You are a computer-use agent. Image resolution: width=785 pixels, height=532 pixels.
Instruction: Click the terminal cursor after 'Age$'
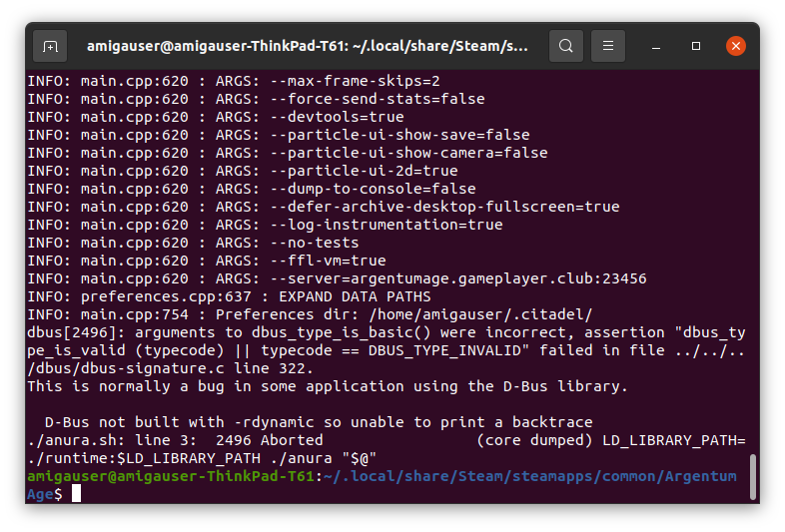[76, 494]
